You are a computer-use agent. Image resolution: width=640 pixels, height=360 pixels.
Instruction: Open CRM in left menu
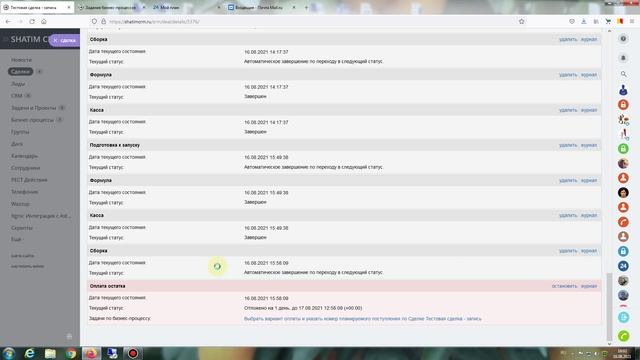click(x=17, y=96)
